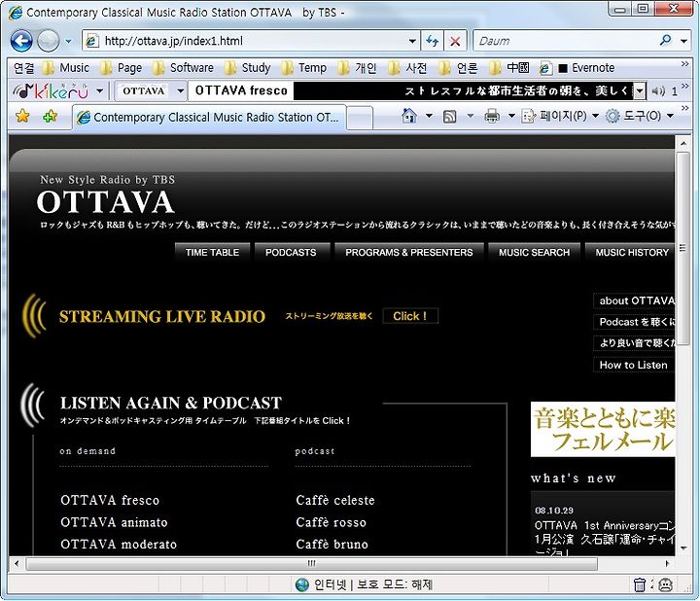
Task: Click the vertical scrollbar up arrow
Action: 683,143
